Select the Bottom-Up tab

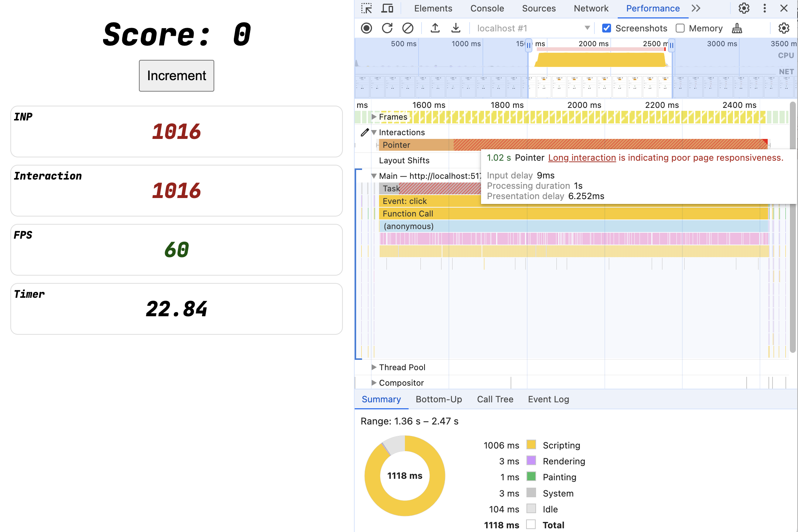439,399
